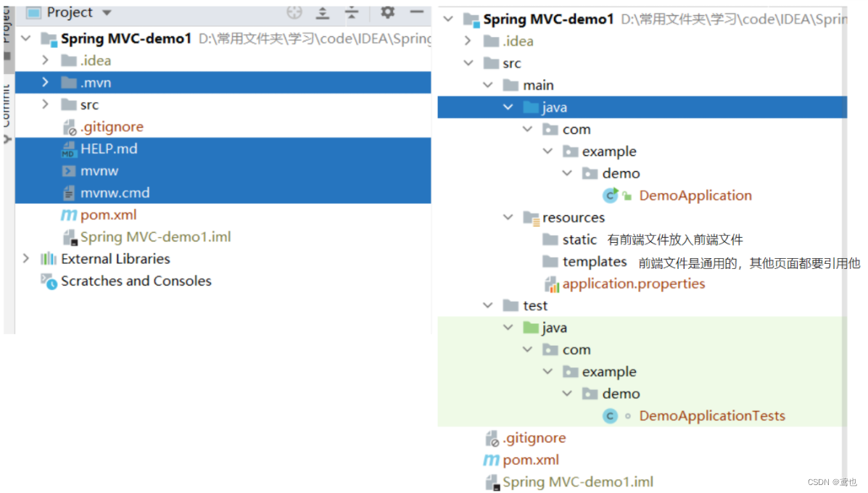This screenshot has height=493, width=868.
Task: Collapse the main folder in right tree
Action: (x=488, y=85)
